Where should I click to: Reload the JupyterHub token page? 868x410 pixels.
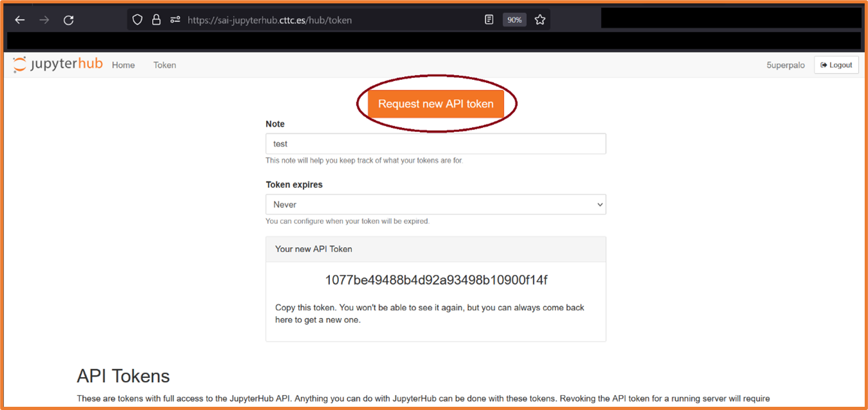click(x=68, y=20)
